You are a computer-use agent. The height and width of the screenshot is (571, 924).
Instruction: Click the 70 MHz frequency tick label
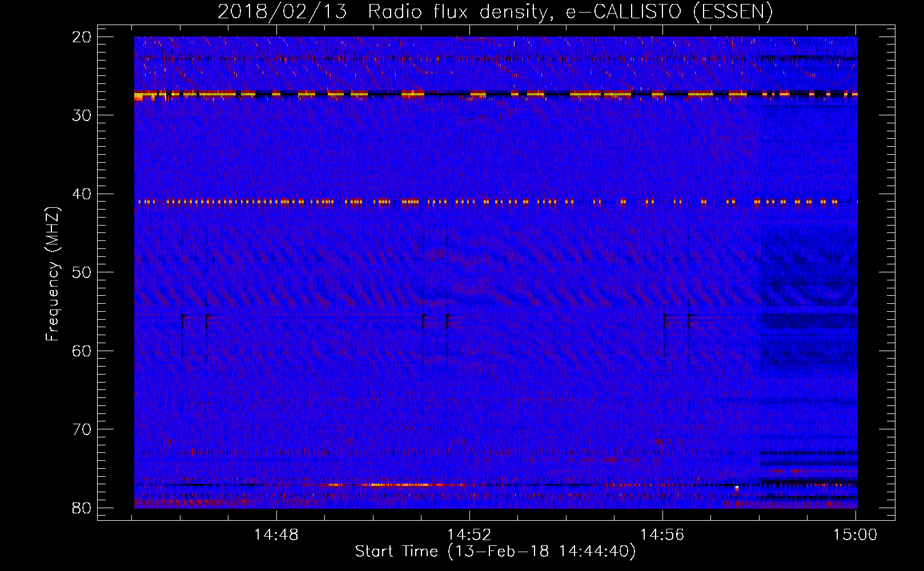pyautogui.click(x=82, y=429)
